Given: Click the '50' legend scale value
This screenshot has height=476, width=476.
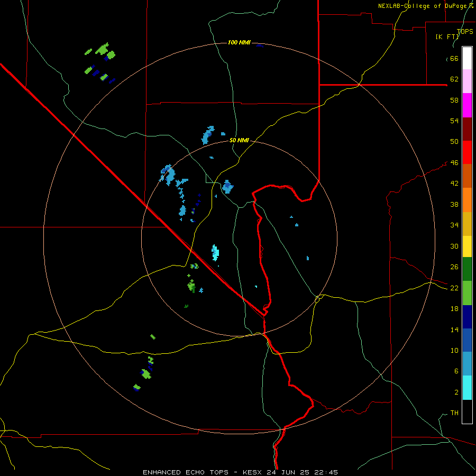Looking at the screenshot, I should 454,142.
